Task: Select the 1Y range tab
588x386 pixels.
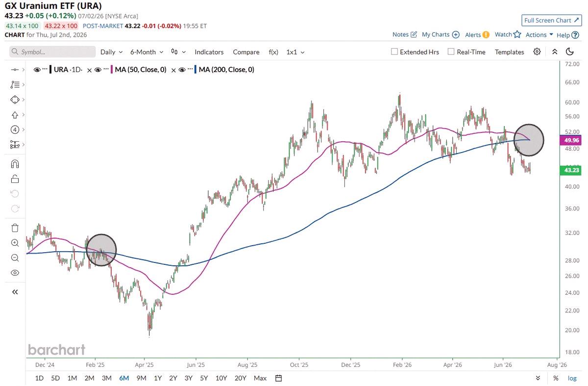Action: 158,378
